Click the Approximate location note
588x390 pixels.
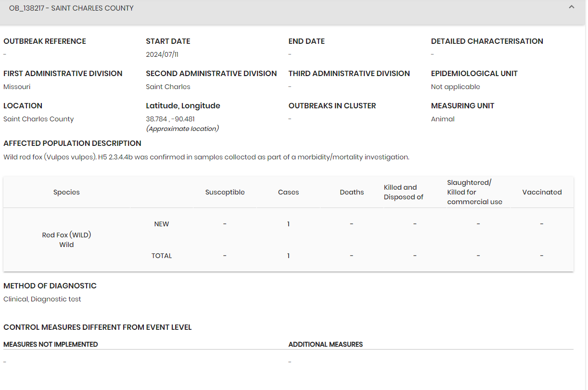182,129
